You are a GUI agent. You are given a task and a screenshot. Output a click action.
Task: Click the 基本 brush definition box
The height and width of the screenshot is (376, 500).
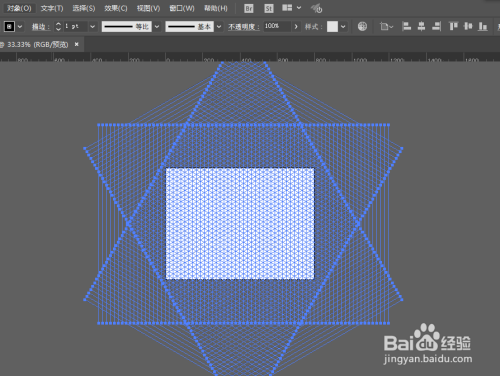[189, 26]
